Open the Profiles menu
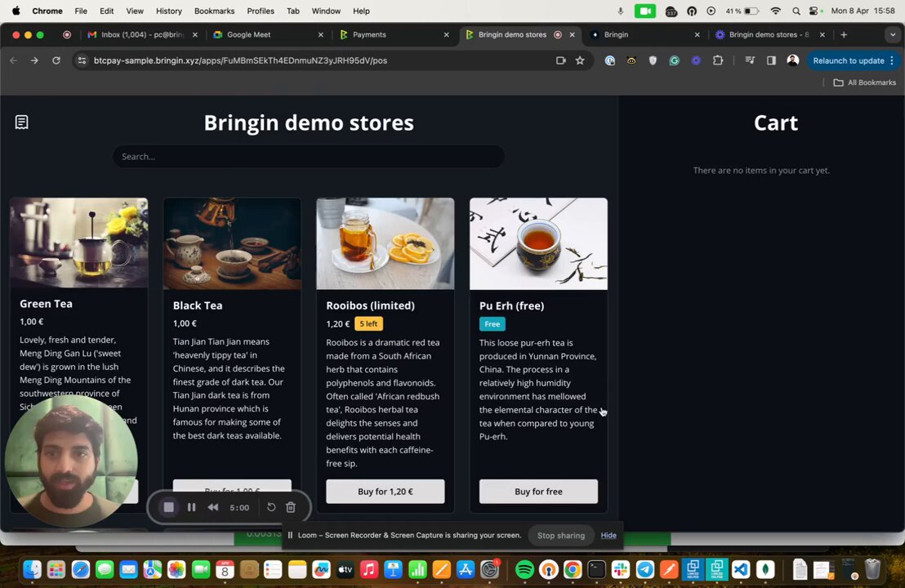This screenshot has width=905, height=588. (261, 11)
